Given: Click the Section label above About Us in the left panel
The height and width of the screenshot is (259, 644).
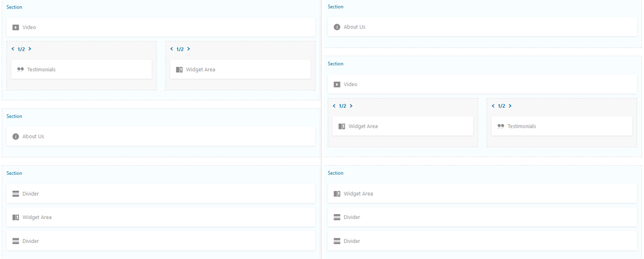Looking at the screenshot, I should [14, 116].
